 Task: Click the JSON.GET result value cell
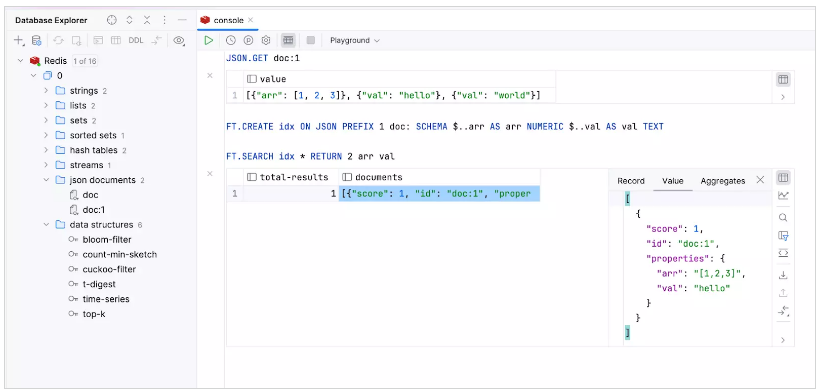399,95
